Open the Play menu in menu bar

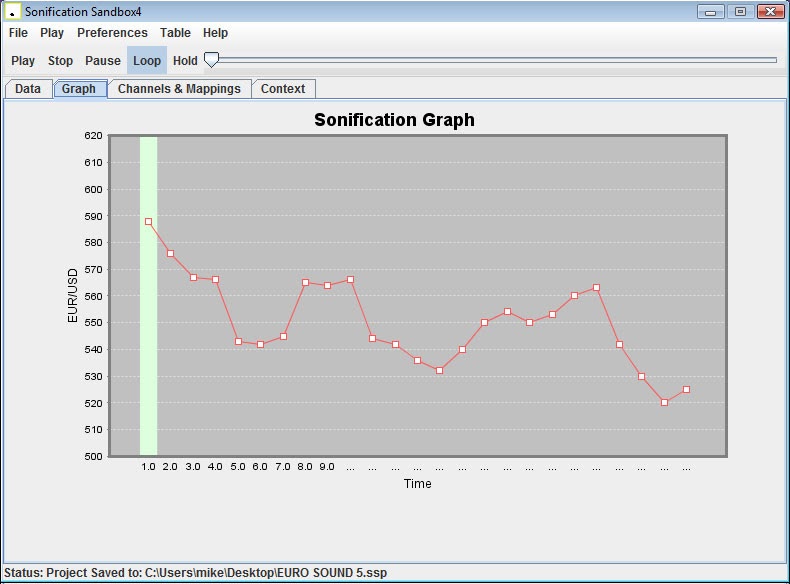click(x=52, y=33)
